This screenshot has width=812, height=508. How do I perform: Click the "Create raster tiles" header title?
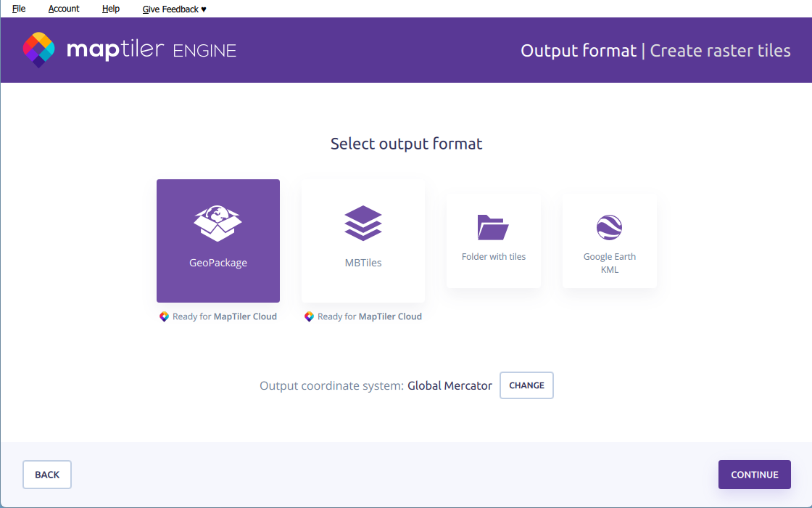point(720,51)
